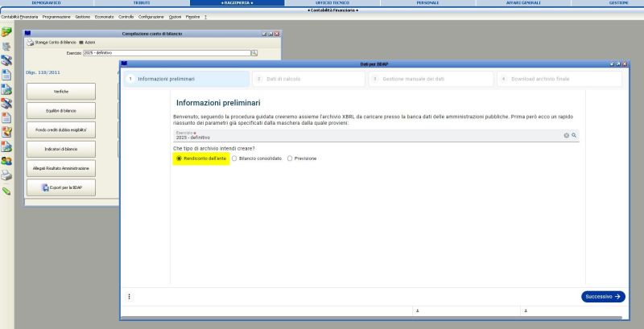Screen dimensions: 644x329
Task: Open the sidebar document-with-pencil icon
Action: pos(6,132)
